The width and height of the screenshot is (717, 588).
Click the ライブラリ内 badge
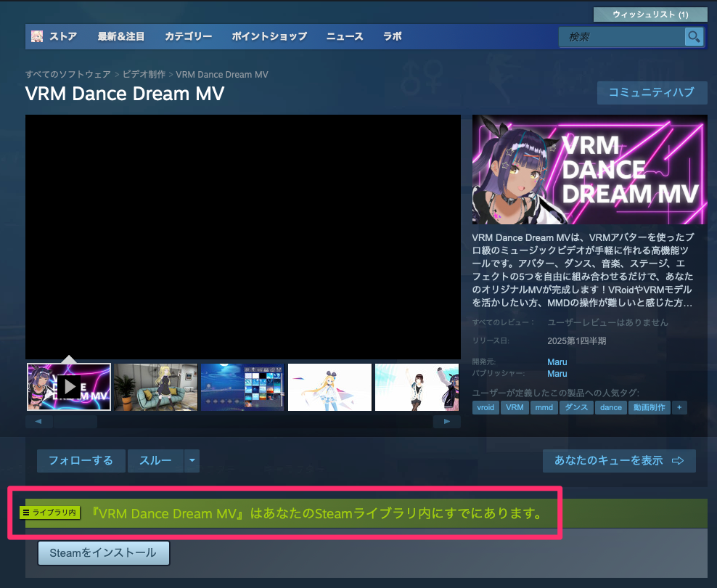tap(50, 513)
